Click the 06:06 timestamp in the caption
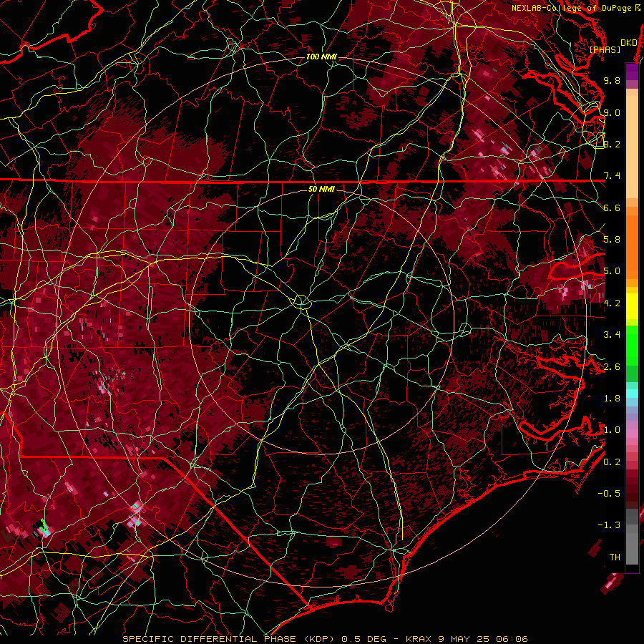644x644 pixels. pyautogui.click(x=512, y=639)
